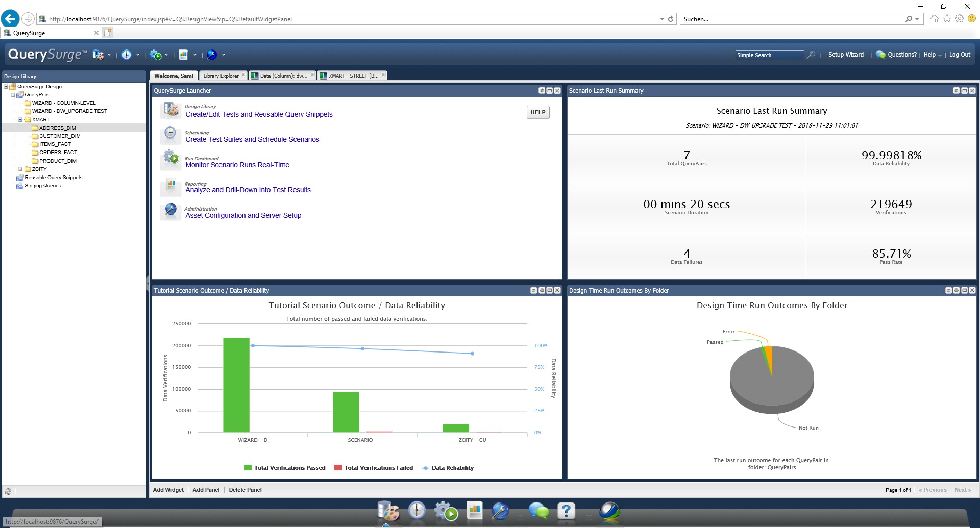Click the chat bubbles dock icon
Viewport: 980px width, 528px height.
[538, 511]
